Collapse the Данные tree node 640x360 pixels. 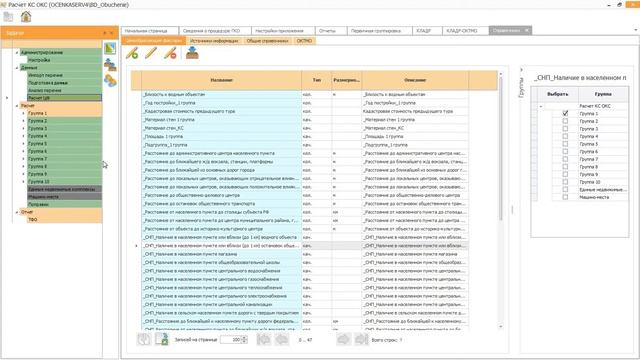pos(17,68)
